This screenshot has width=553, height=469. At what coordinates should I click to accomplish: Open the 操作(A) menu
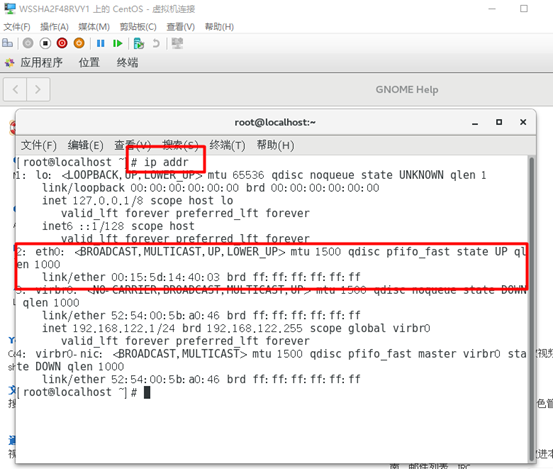point(54,27)
